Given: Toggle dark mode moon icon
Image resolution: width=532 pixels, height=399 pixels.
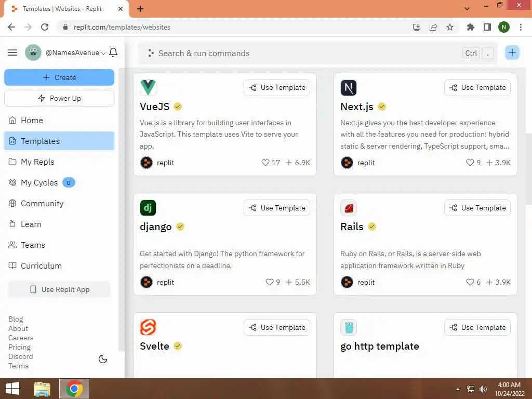Looking at the screenshot, I should coord(103,359).
